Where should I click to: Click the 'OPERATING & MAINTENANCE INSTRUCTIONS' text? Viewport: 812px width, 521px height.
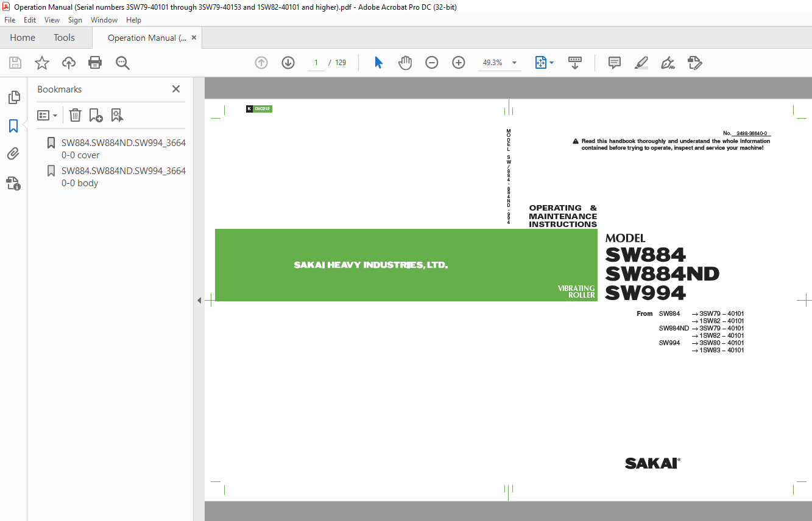click(563, 216)
